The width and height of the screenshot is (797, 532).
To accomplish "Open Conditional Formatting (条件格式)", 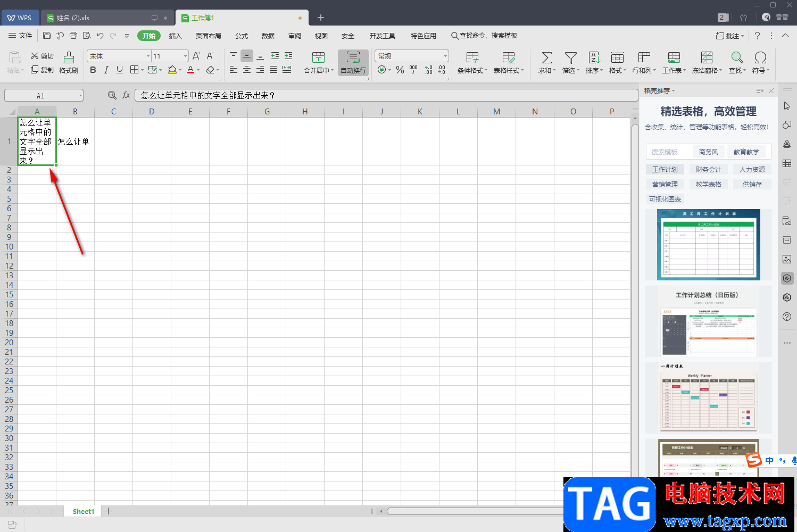I will pos(472,63).
